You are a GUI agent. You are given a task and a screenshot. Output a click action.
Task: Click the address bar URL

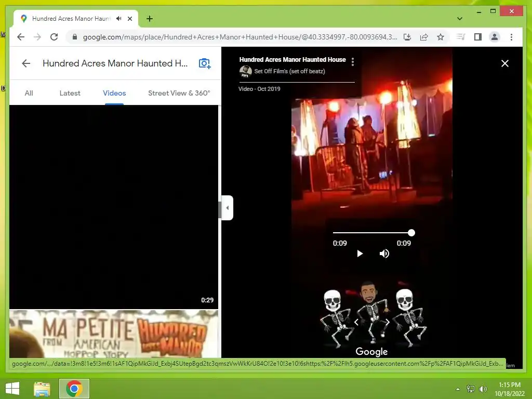tap(240, 37)
